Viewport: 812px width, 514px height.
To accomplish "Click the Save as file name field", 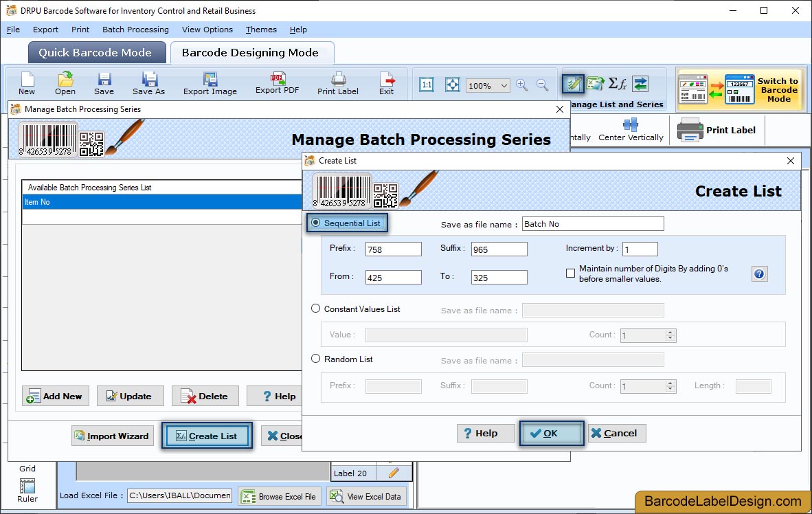I will click(592, 224).
